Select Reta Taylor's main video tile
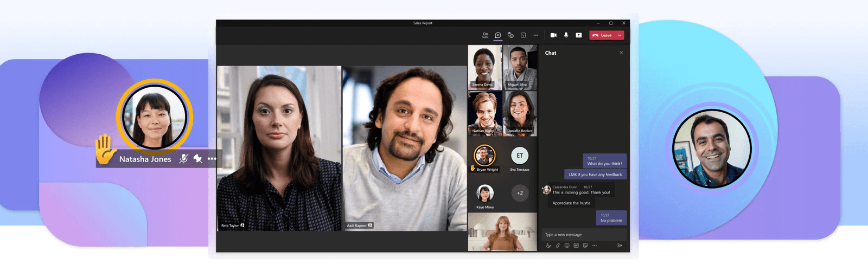The width and height of the screenshot is (868, 271). tap(279, 149)
